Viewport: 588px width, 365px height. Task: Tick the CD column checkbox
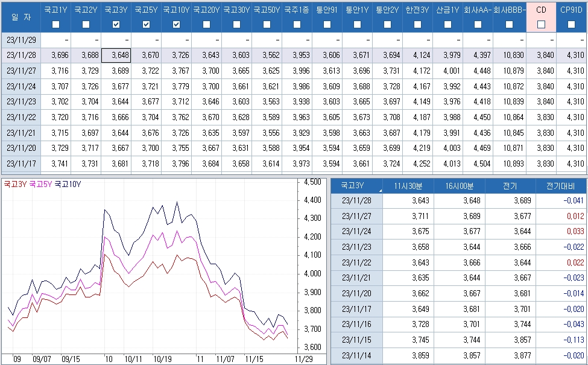[541, 24]
